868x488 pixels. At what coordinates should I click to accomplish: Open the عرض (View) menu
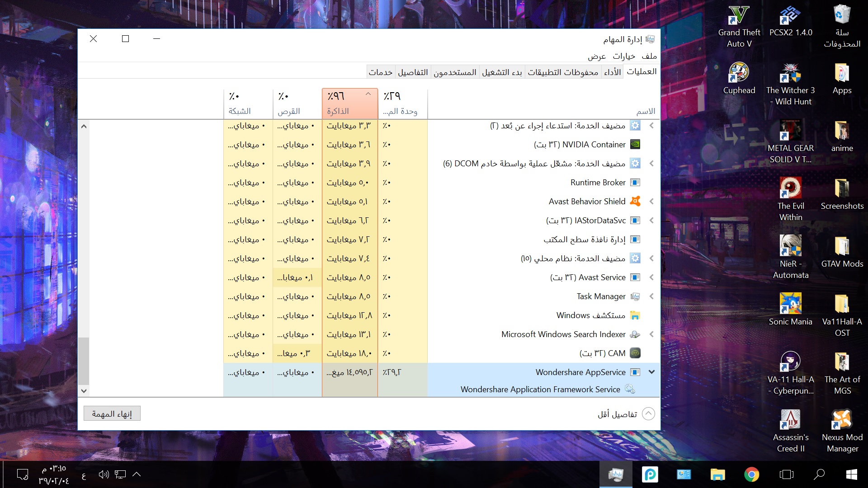[597, 56]
